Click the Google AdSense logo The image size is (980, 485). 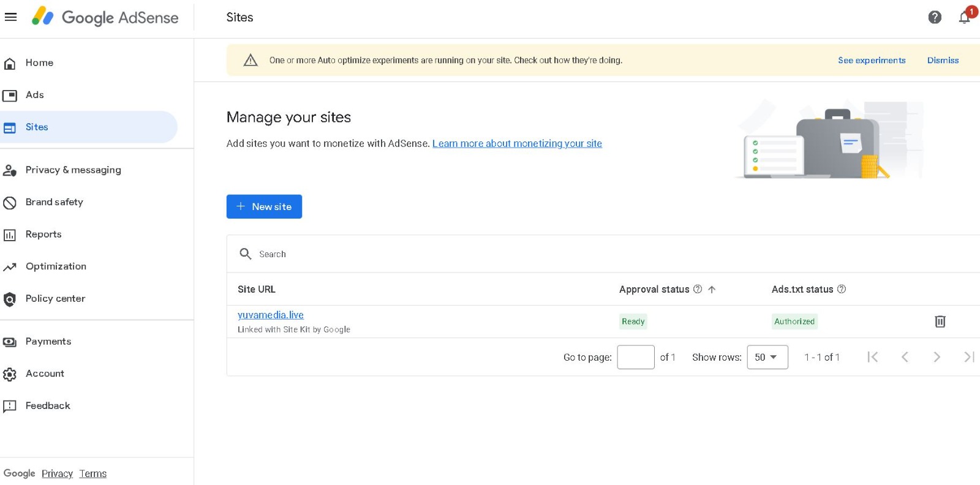click(105, 17)
